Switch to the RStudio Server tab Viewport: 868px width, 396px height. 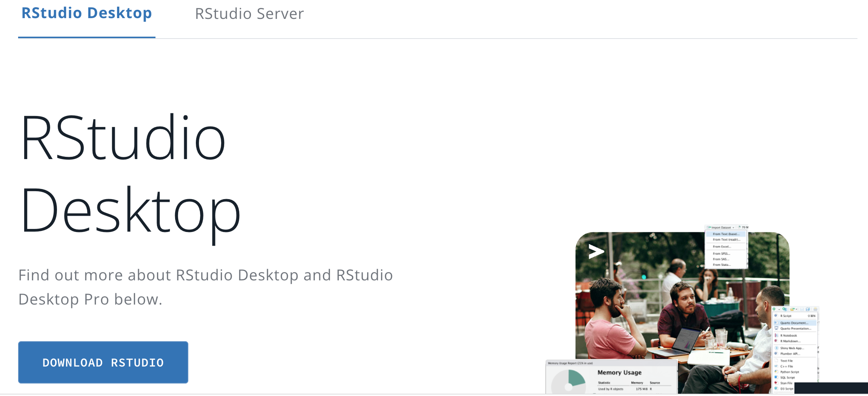[x=249, y=14]
